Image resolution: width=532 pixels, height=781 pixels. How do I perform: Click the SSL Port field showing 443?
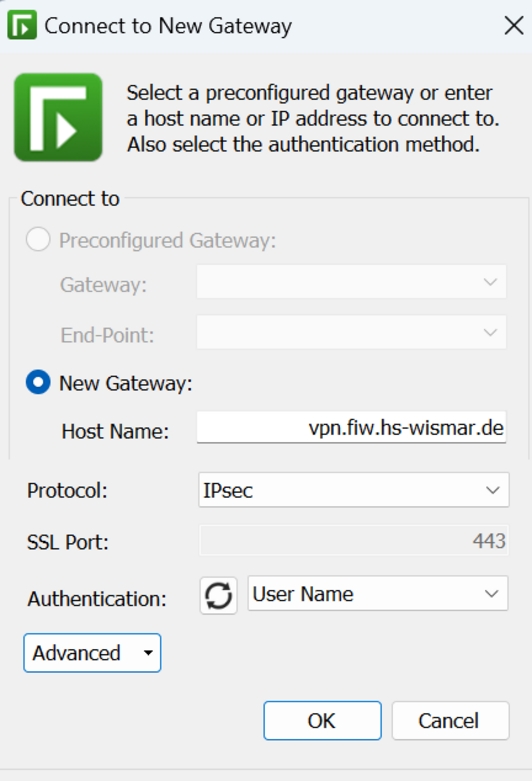[x=354, y=540]
